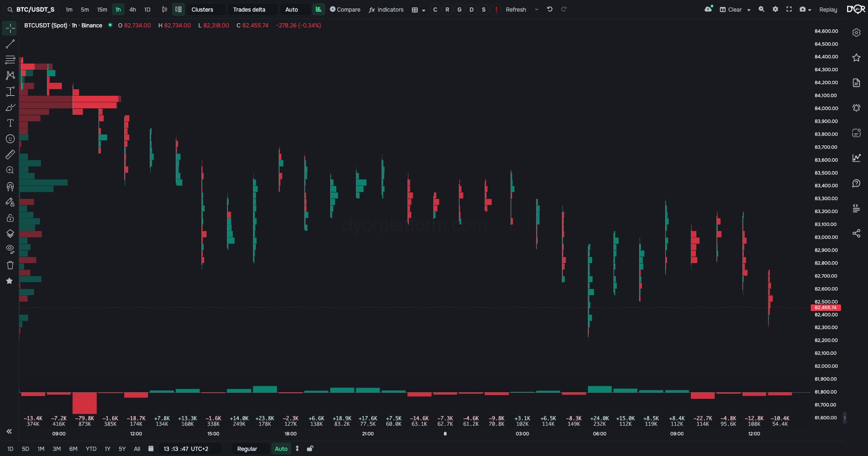Open the Clear layout dropdown

coord(735,9)
